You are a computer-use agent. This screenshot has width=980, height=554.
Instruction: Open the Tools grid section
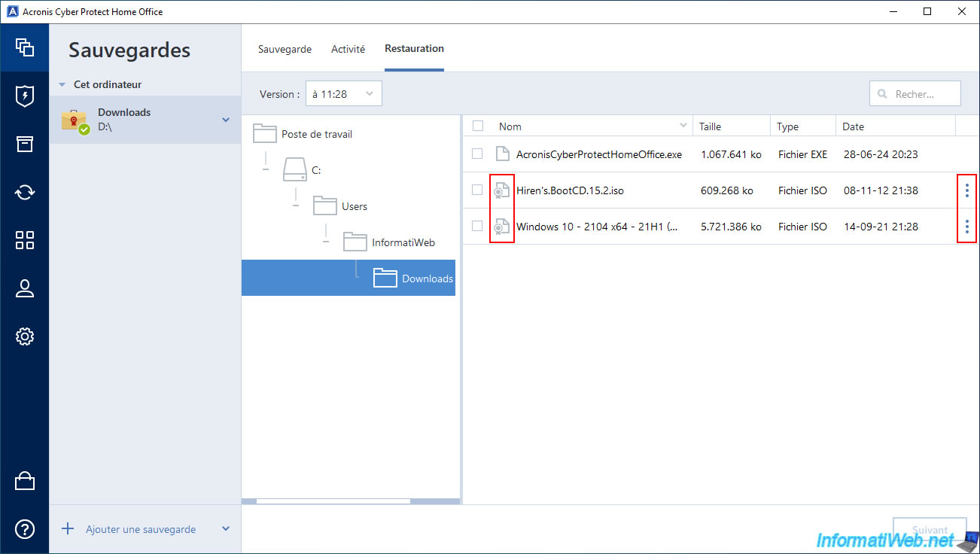25,240
